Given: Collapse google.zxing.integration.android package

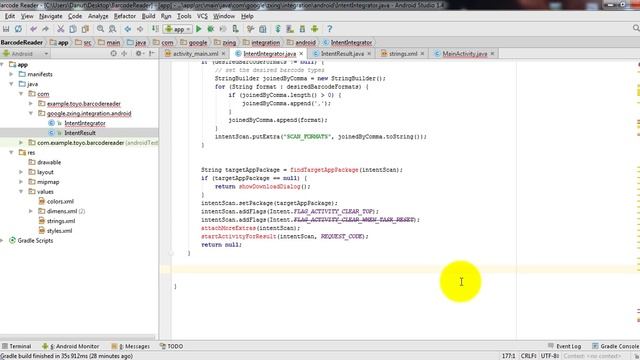Looking at the screenshot, I should (x=31, y=113).
